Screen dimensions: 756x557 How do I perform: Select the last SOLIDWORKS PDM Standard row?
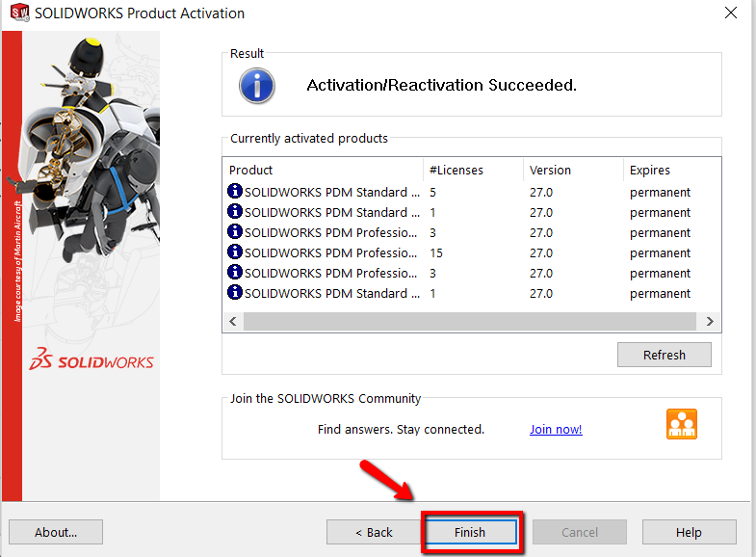[471, 293]
